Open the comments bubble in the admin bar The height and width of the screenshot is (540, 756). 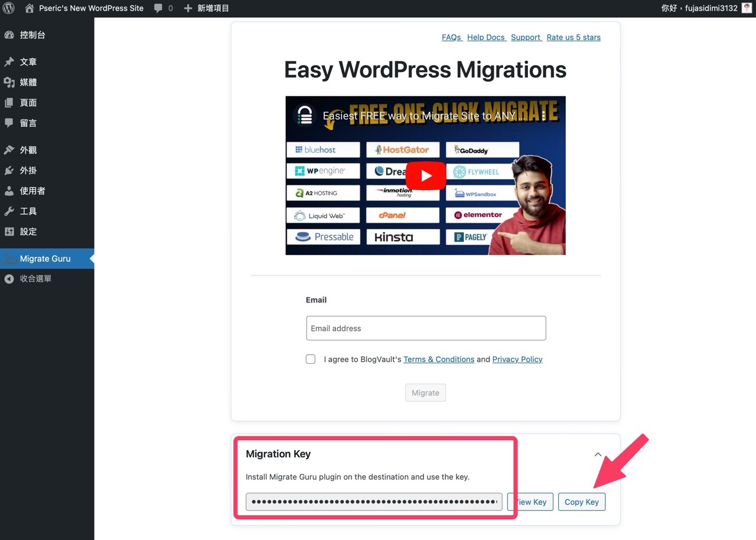pos(158,8)
